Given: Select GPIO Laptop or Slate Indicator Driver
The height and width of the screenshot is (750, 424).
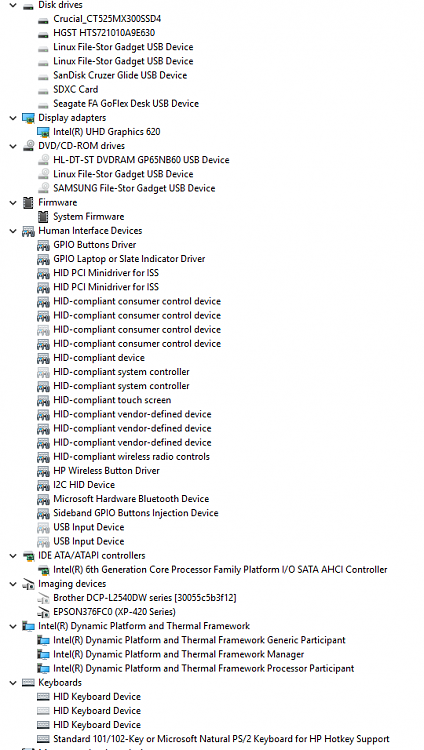Looking at the screenshot, I should (129, 259).
